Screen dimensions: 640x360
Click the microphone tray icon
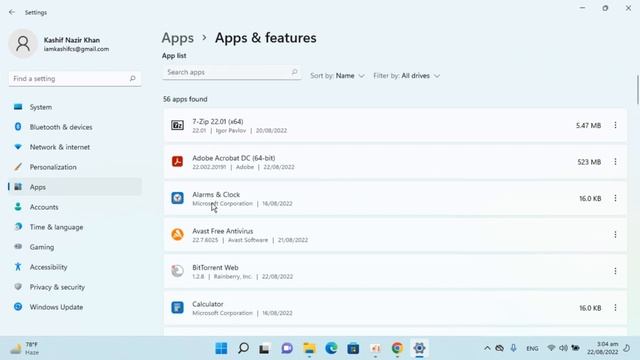coord(513,348)
